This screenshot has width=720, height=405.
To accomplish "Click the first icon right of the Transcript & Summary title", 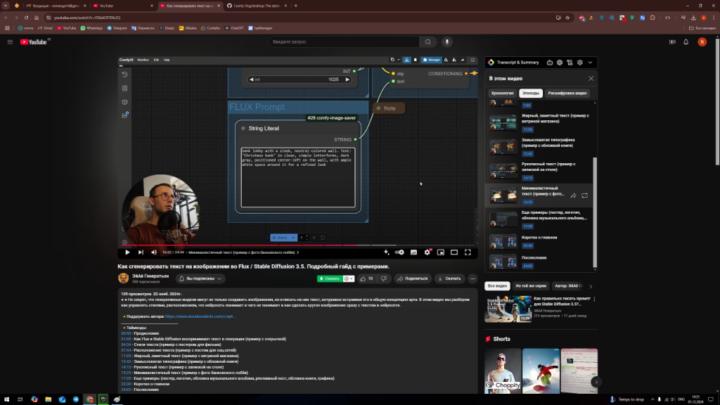I will [x=550, y=62].
